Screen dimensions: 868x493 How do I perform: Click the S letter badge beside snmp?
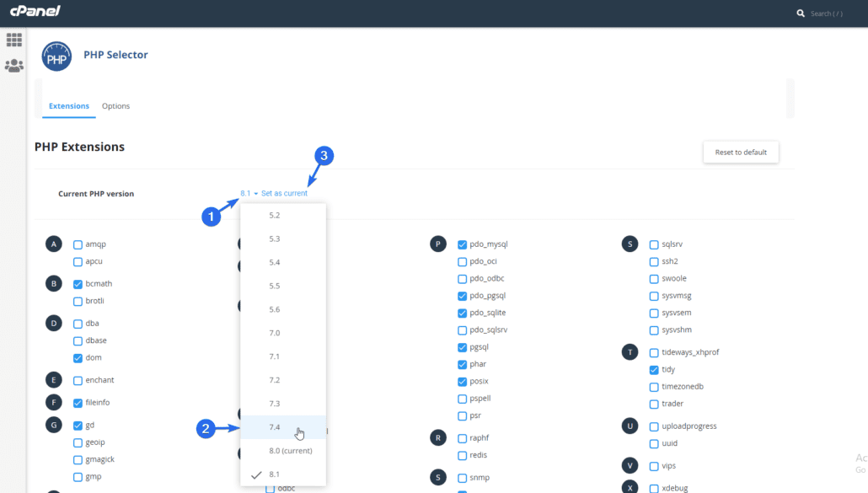pyautogui.click(x=438, y=478)
